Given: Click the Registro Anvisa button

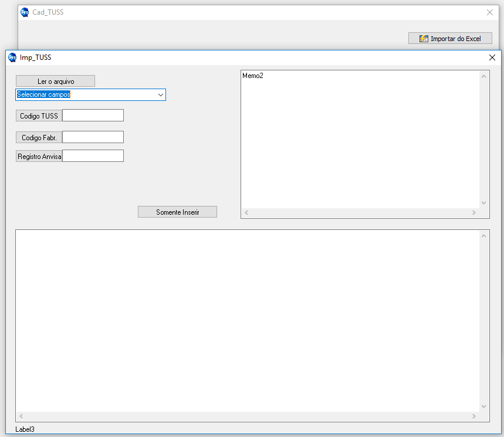Looking at the screenshot, I should tap(39, 157).
